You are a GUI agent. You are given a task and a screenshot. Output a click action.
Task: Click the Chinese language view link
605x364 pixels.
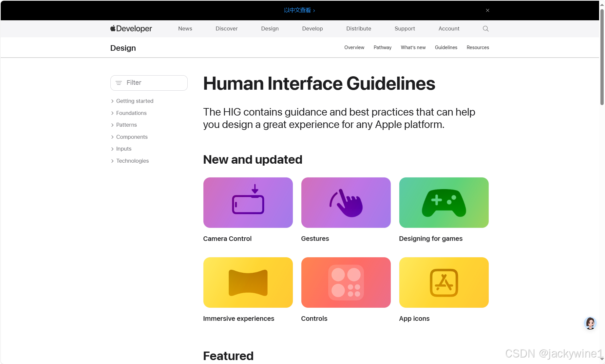click(x=299, y=10)
